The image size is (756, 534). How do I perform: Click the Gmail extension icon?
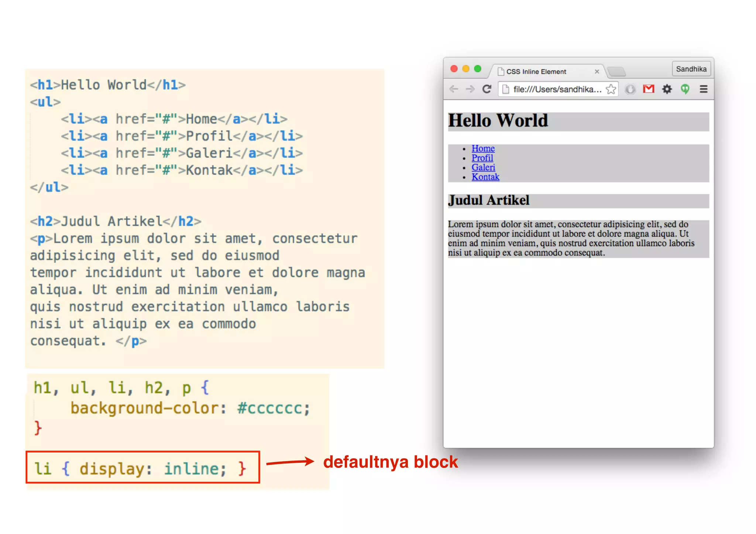tap(649, 89)
